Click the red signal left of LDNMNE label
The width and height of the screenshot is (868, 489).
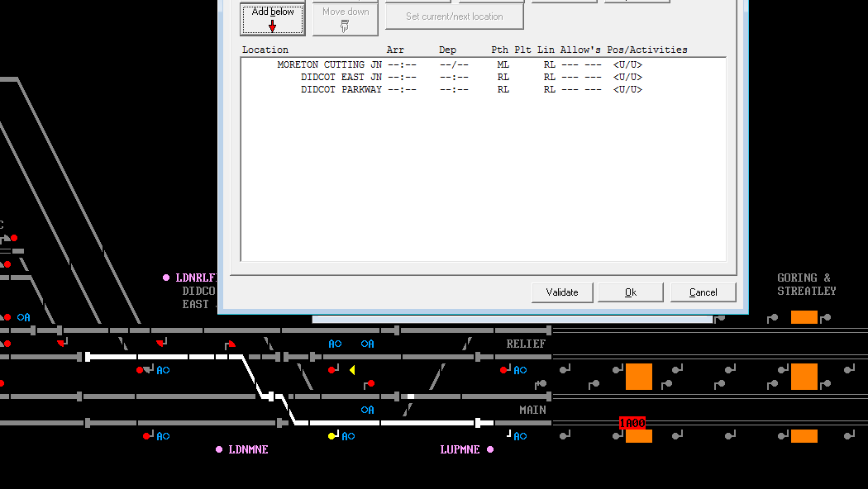click(x=146, y=436)
